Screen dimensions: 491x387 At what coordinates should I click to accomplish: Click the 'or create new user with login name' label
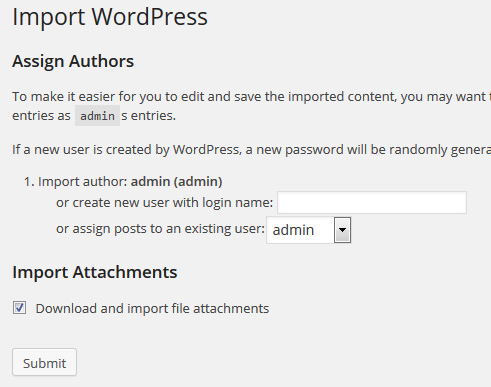tap(164, 202)
